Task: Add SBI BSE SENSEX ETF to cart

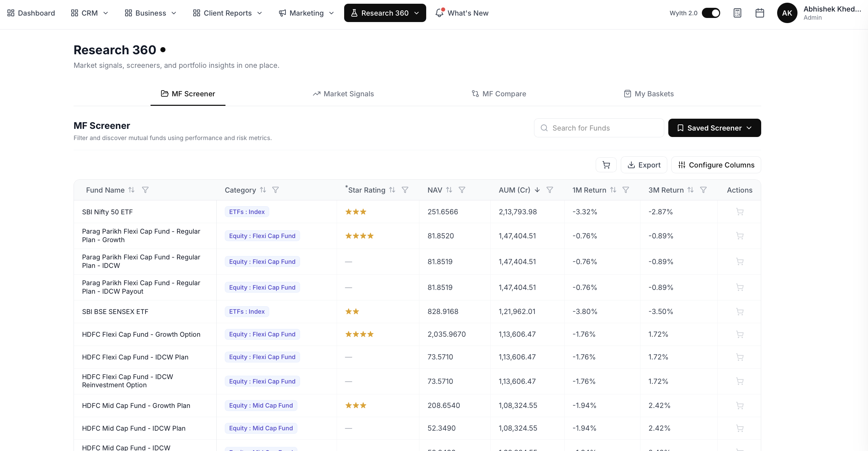Action: (x=740, y=312)
